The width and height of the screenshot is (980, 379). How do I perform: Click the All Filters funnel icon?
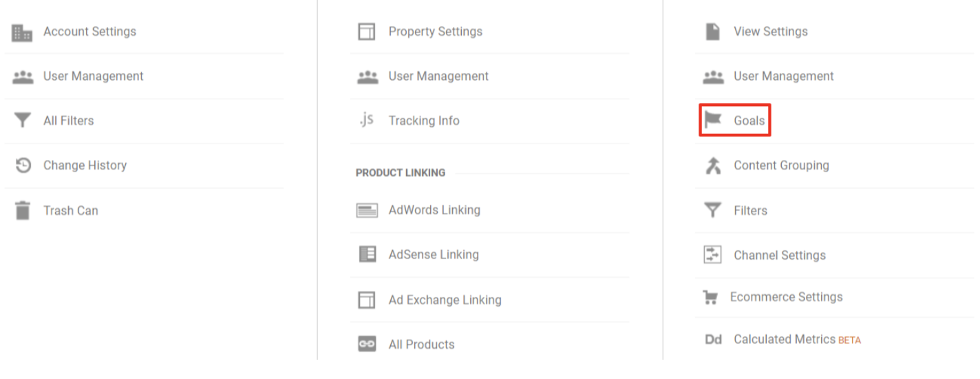tap(23, 121)
